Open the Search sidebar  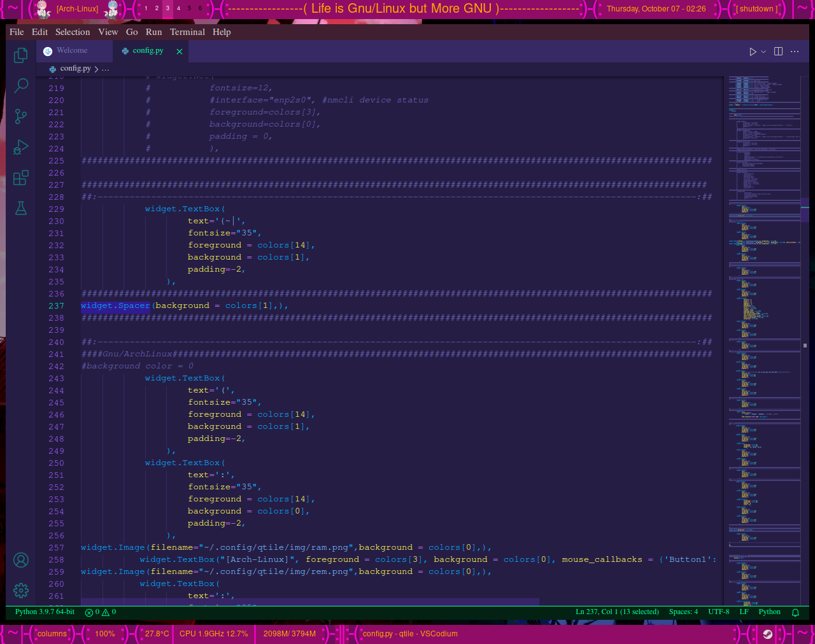[20, 85]
